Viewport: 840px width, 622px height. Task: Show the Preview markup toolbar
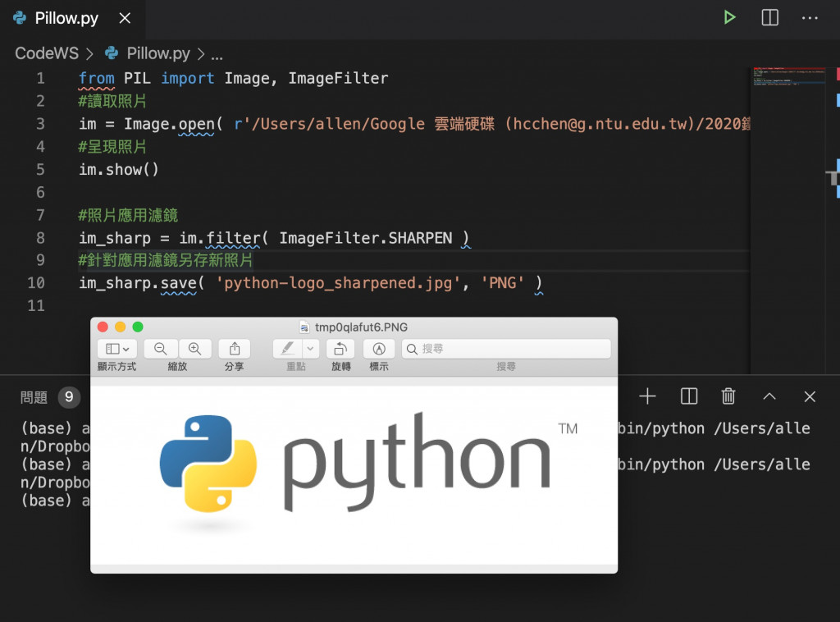(379, 349)
